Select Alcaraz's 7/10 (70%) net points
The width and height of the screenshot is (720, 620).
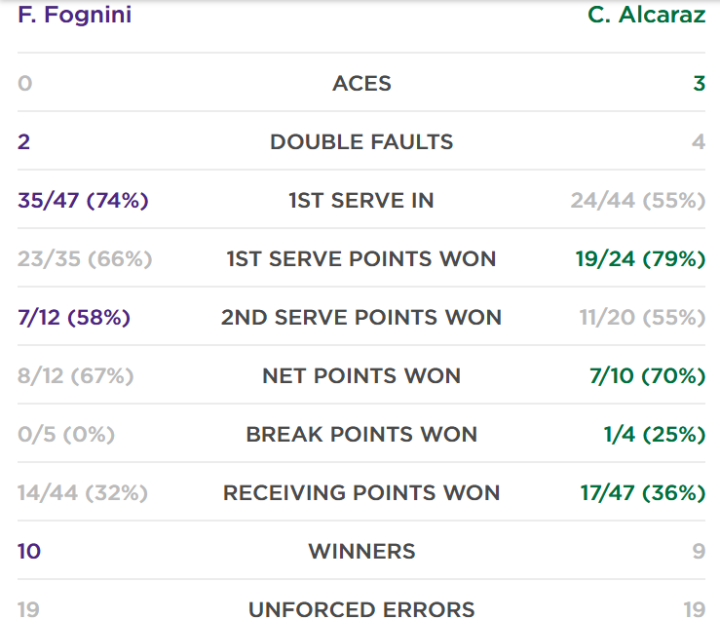pyautogui.click(x=647, y=376)
